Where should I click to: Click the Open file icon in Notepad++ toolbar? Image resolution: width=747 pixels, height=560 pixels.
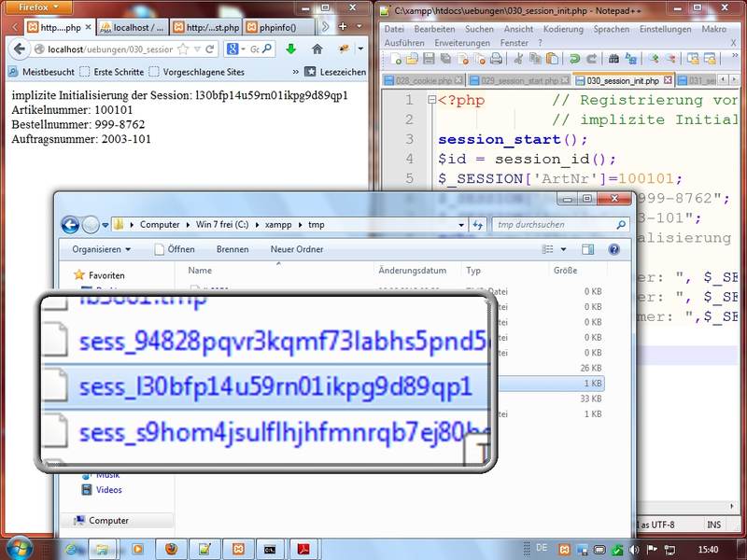pos(412,59)
